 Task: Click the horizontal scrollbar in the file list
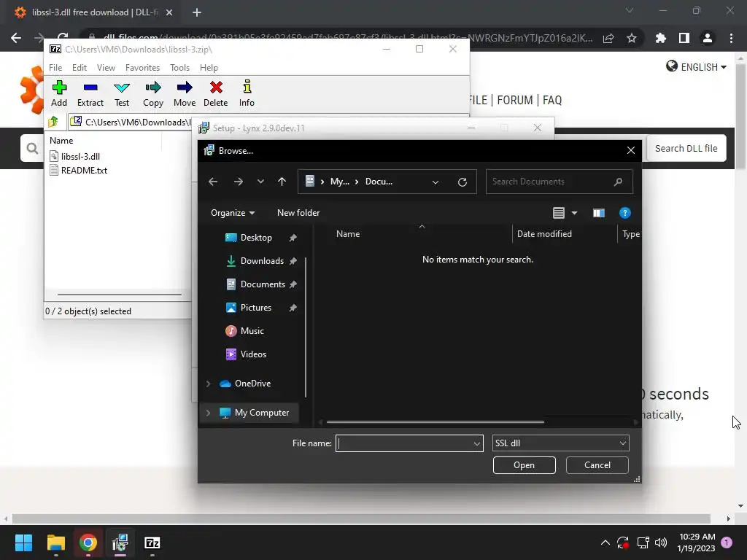coord(435,422)
